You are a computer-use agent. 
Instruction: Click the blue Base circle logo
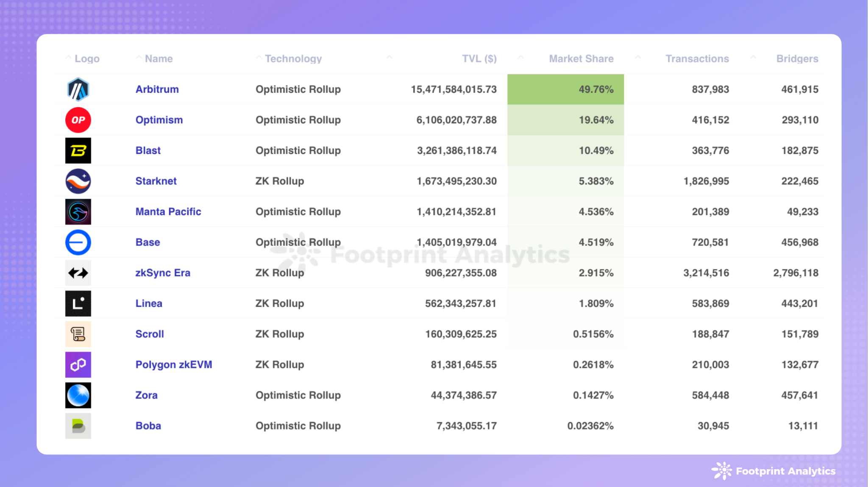[x=78, y=242]
